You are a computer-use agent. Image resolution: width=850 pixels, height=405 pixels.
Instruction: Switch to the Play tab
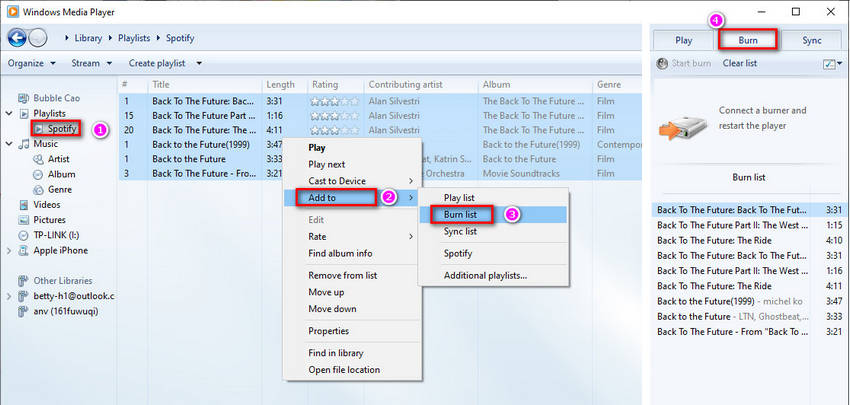[684, 40]
